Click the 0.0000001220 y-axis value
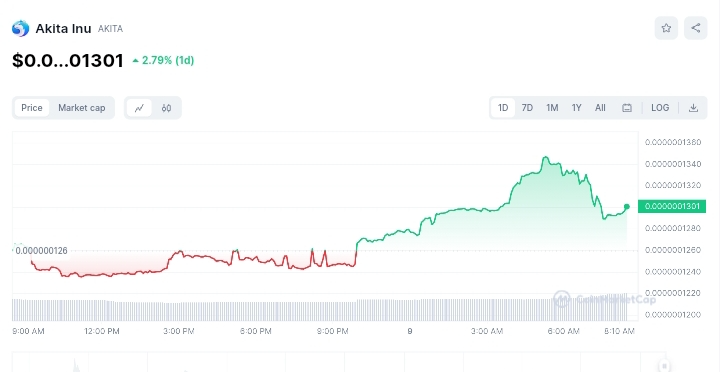720x372 pixels. point(673,293)
